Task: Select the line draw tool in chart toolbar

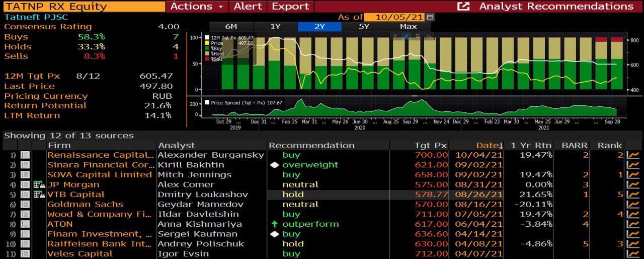Action: pyautogui.click(x=407, y=36)
